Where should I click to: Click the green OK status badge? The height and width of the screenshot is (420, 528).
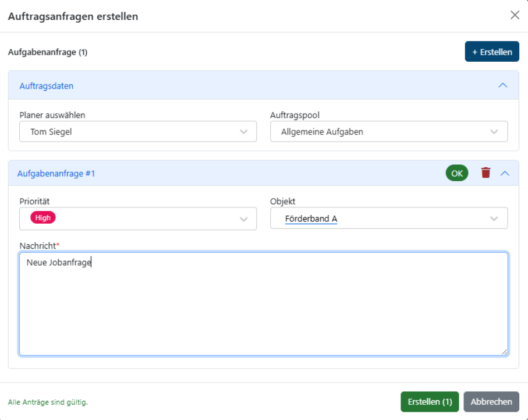pyautogui.click(x=456, y=173)
